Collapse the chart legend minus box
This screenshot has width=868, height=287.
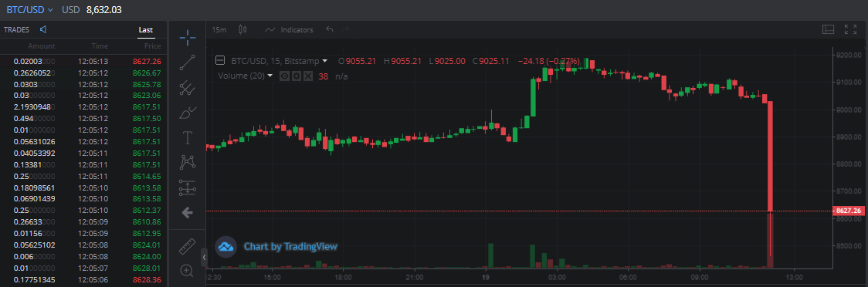pos(220,60)
